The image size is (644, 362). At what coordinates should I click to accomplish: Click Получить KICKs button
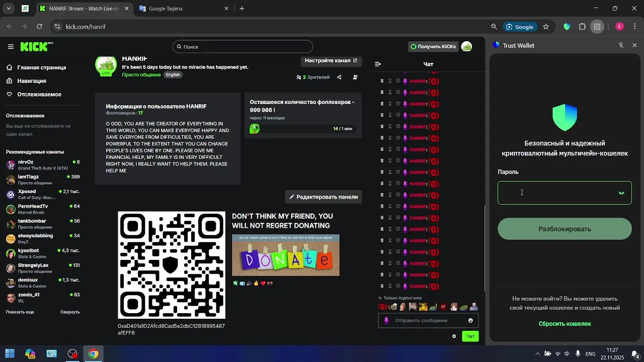tap(433, 47)
